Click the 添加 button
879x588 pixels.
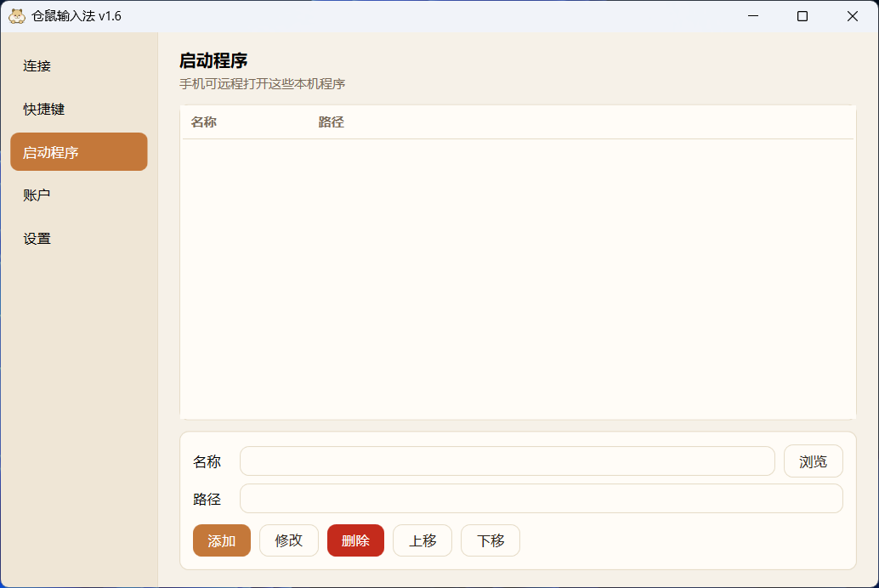pyautogui.click(x=221, y=540)
